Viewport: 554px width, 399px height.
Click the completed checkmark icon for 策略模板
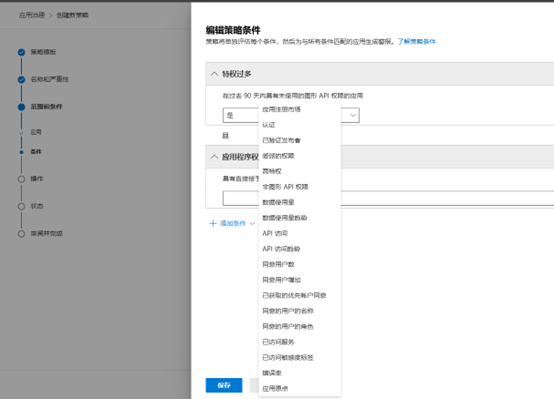pyautogui.click(x=22, y=52)
